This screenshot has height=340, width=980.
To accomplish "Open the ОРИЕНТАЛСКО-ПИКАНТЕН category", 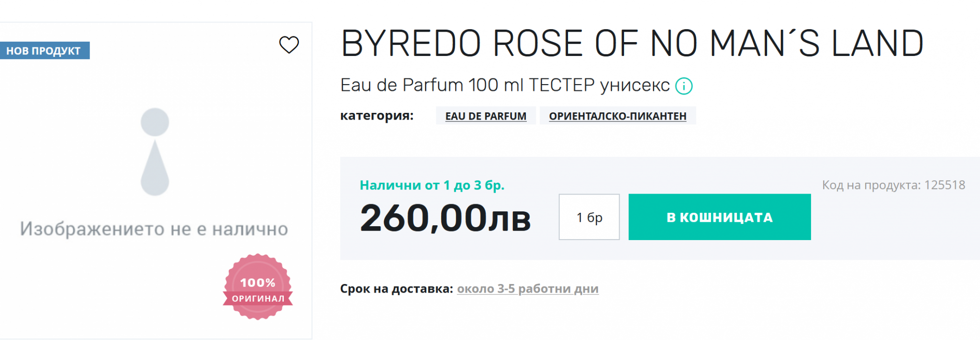I will (617, 116).
